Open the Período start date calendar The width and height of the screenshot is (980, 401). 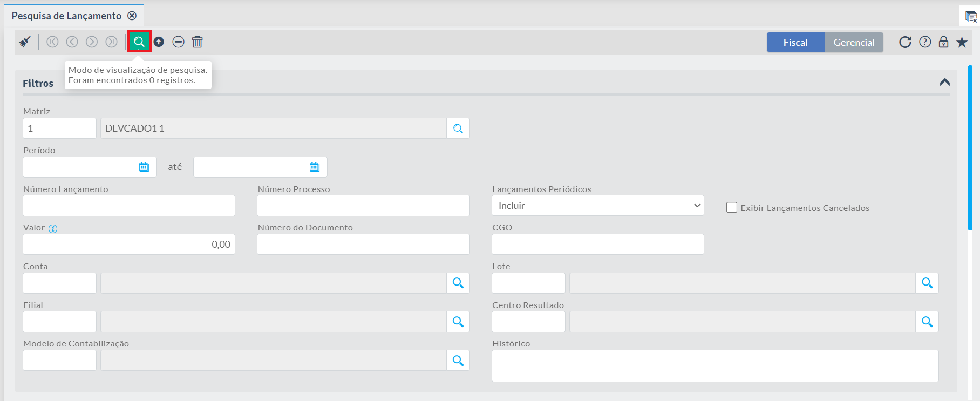[144, 167]
